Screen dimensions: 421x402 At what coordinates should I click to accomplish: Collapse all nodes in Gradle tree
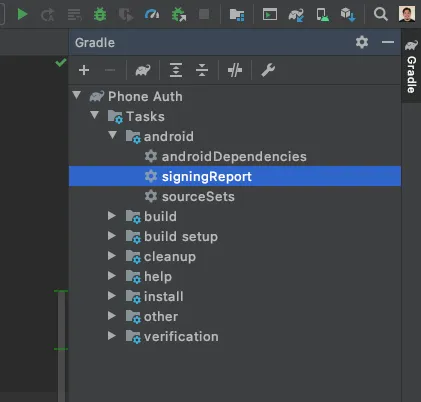pyautogui.click(x=202, y=70)
